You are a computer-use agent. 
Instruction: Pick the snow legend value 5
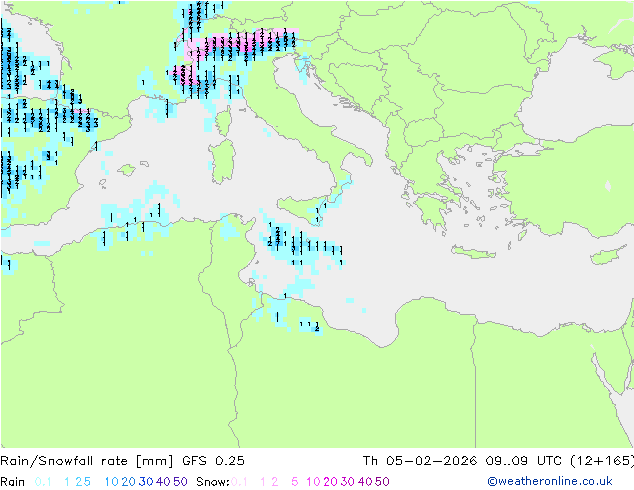pyautogui.click(x=294, y=482)
